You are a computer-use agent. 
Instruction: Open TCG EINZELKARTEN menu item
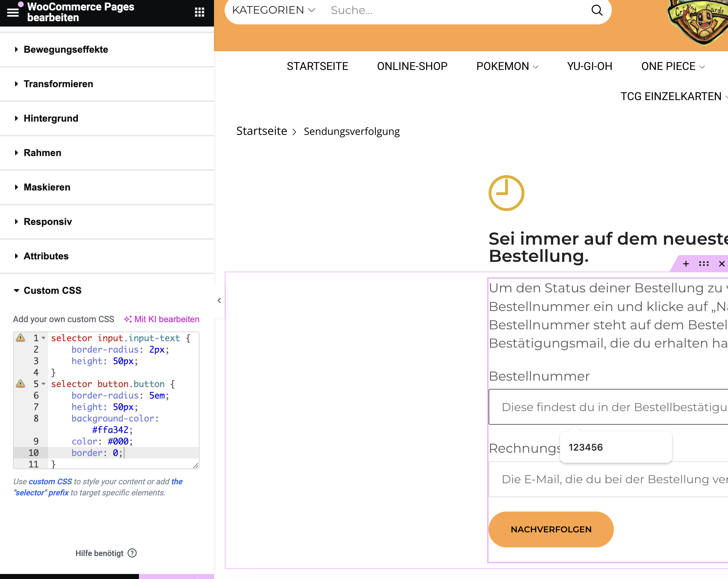674,96
